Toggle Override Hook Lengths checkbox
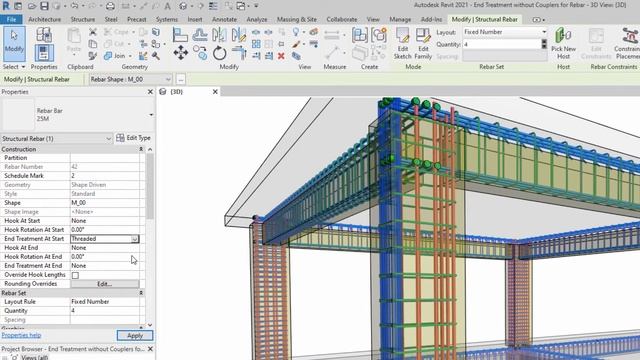 [75, 276]
